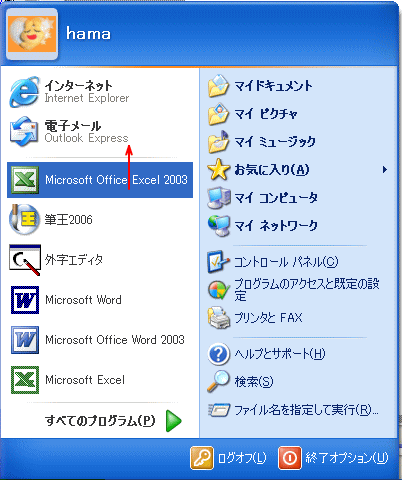The width and height of the screenshot is (402, 480).
Task: Choose the Microsoft Word entry text
Action: (83, 300)
